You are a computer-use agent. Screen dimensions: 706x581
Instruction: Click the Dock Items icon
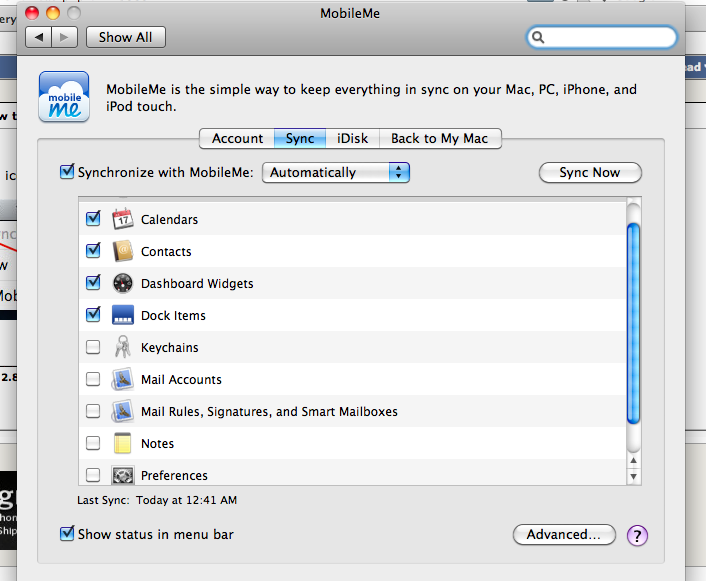(122, 315)
